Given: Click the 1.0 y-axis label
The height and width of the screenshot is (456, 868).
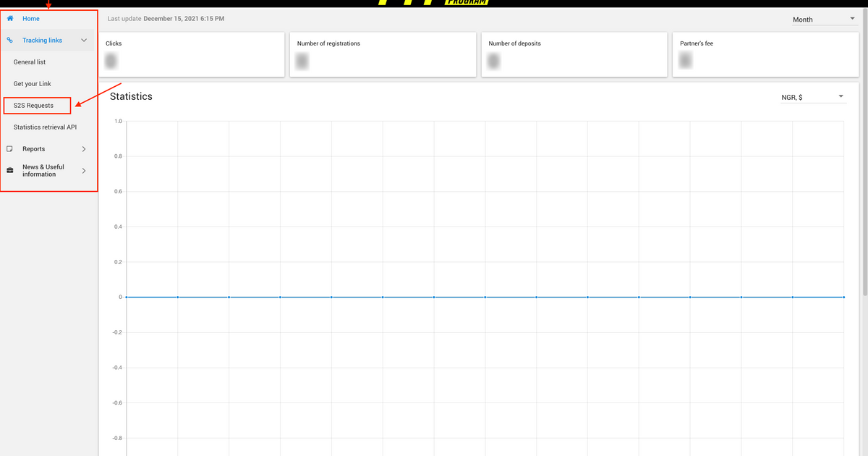Looking at the screenshot, I should coord(118,122).
